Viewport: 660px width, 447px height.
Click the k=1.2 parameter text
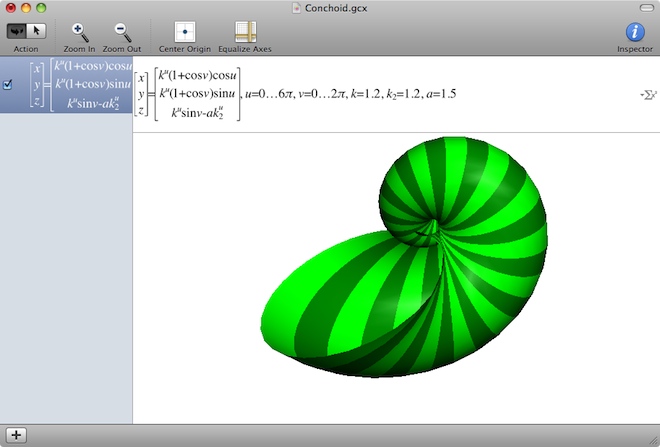coord(365,94)
